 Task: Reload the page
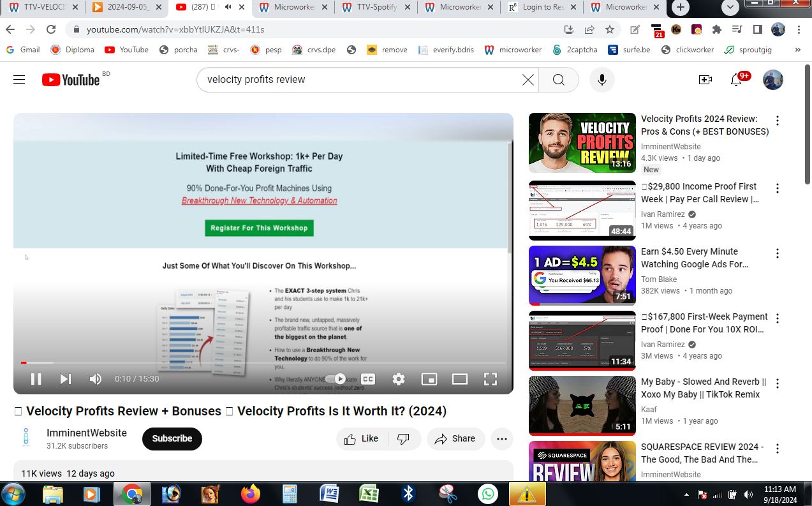51,29
